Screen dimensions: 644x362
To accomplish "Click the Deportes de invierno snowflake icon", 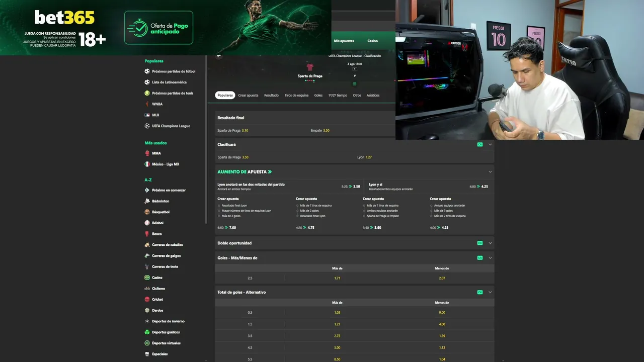I will pos(147,321).
